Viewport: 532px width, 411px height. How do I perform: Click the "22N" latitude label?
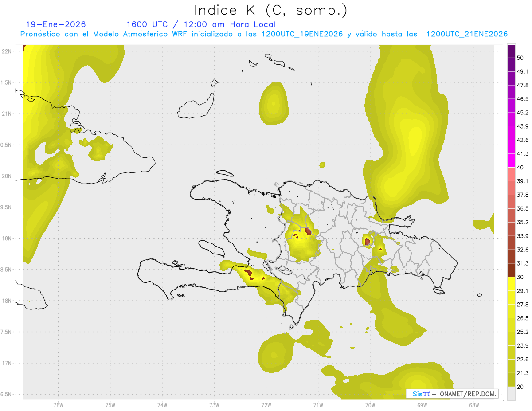coord(6,51)
